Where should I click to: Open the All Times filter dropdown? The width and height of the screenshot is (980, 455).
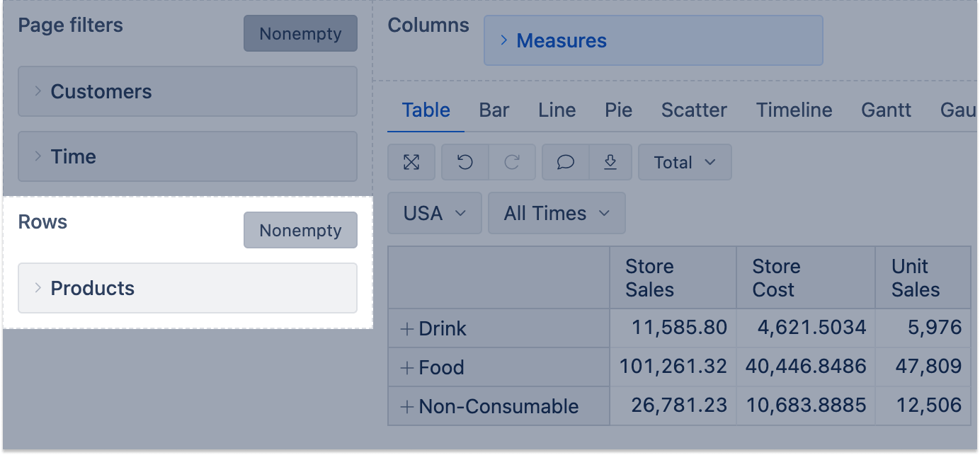556,213
